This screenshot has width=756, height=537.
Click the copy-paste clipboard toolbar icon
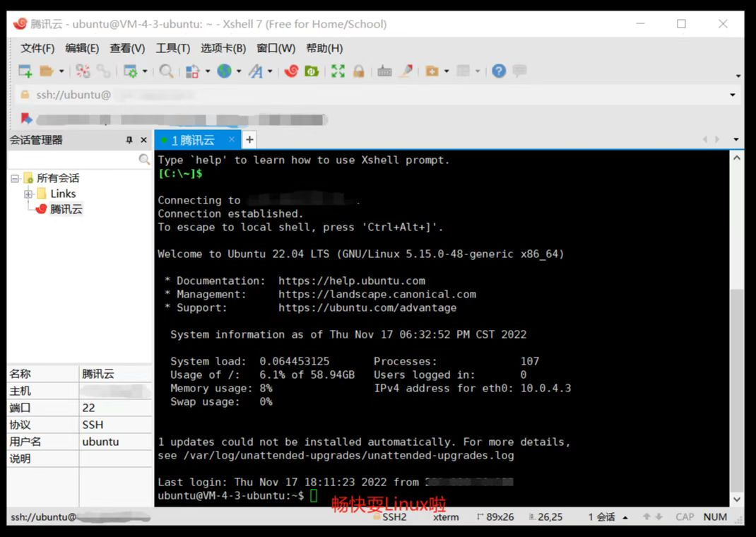192,71
